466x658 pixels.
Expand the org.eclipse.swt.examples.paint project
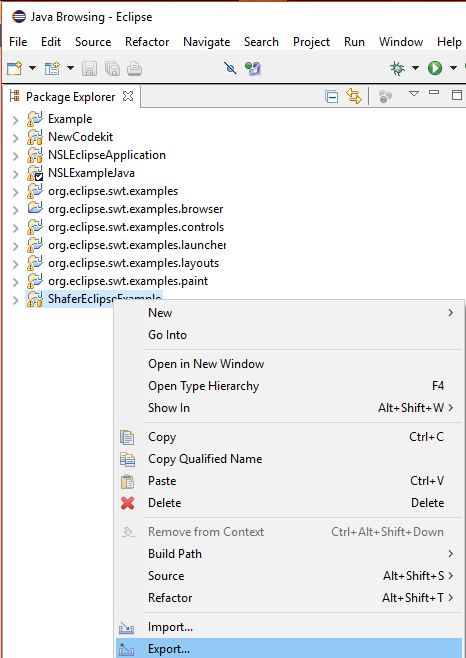(16, 282)
